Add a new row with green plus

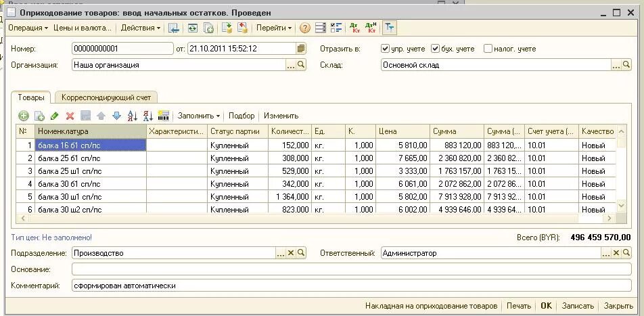point(24,116)
